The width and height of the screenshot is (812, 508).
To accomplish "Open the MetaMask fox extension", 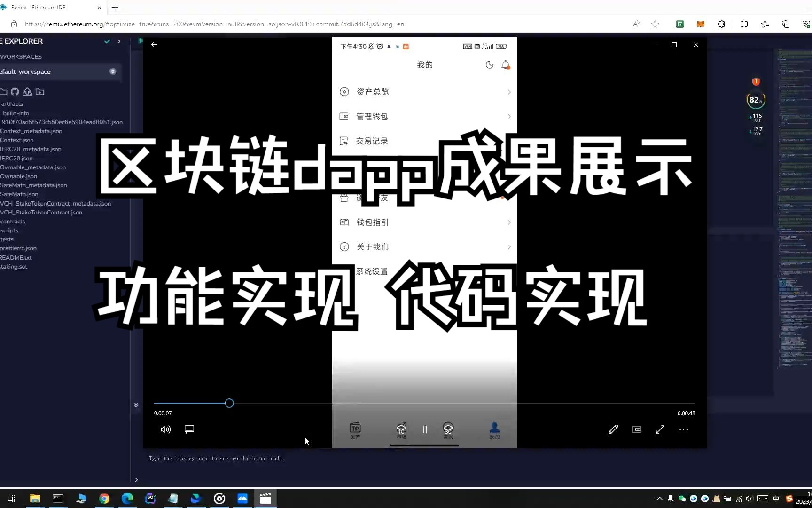I will (x=701, y=24).
